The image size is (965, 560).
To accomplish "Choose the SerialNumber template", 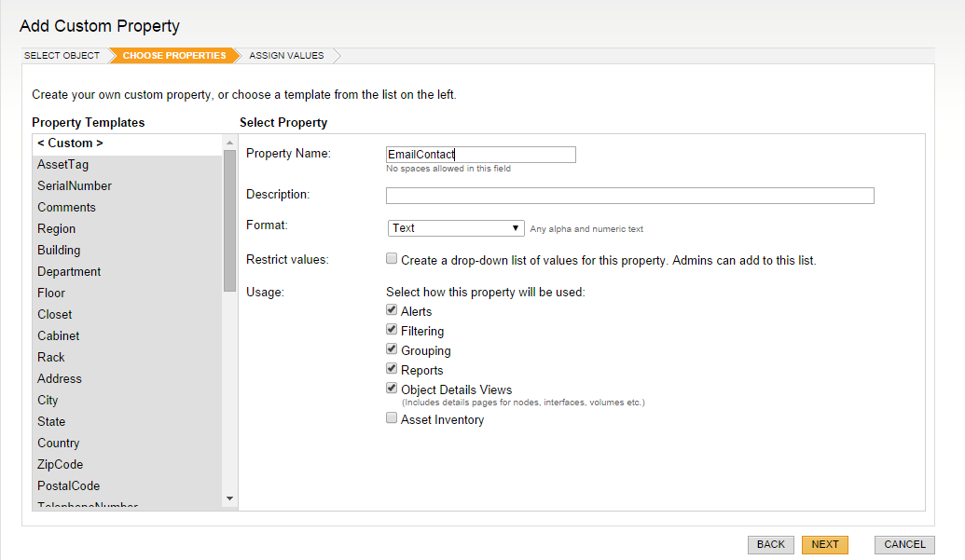I will coord(74,185).
